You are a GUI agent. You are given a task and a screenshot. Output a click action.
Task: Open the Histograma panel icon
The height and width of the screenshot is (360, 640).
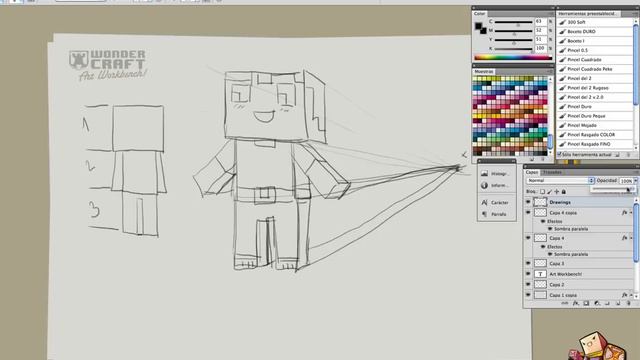click(484, 173)
